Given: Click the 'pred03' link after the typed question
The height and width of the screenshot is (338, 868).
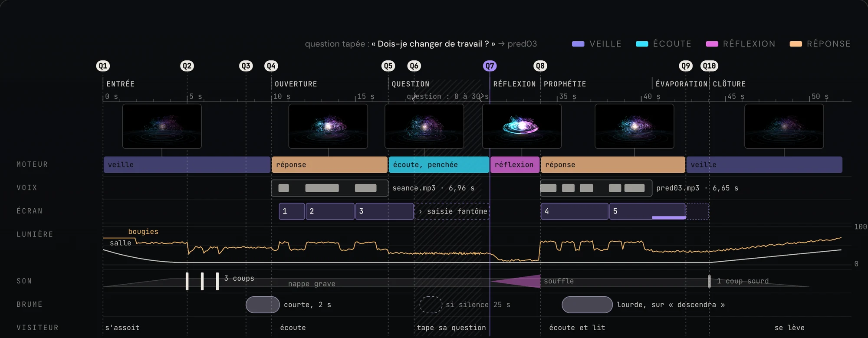Looking at the screenshot, I should click(522, 44).
